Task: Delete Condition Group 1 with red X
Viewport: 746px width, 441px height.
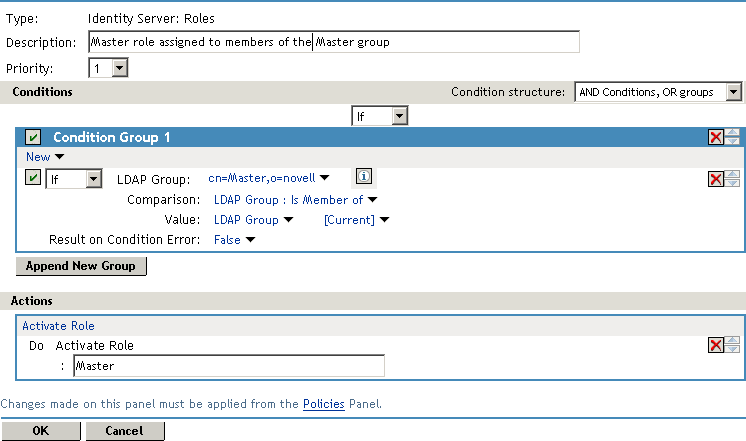Action: tap(716, 137)
